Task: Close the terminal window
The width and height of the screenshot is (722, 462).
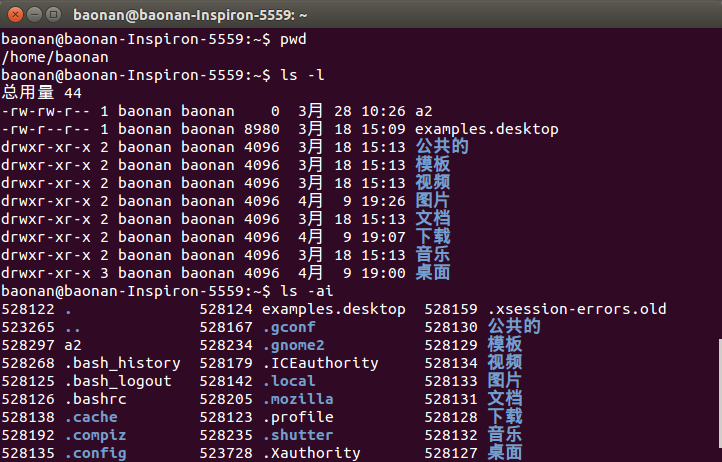Action: click(14, 14)
